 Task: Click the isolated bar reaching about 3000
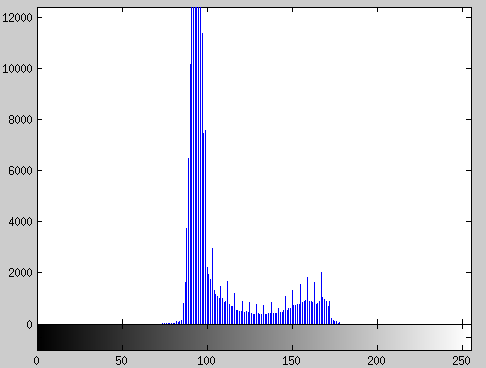[212, 286]
